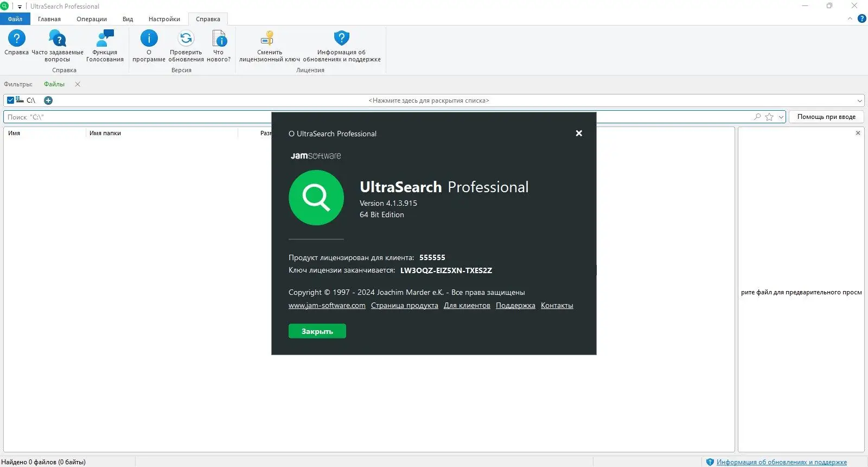Open the Контакты link
The width and height of the screenshot is (868, 467).
[x=557, y=306]
